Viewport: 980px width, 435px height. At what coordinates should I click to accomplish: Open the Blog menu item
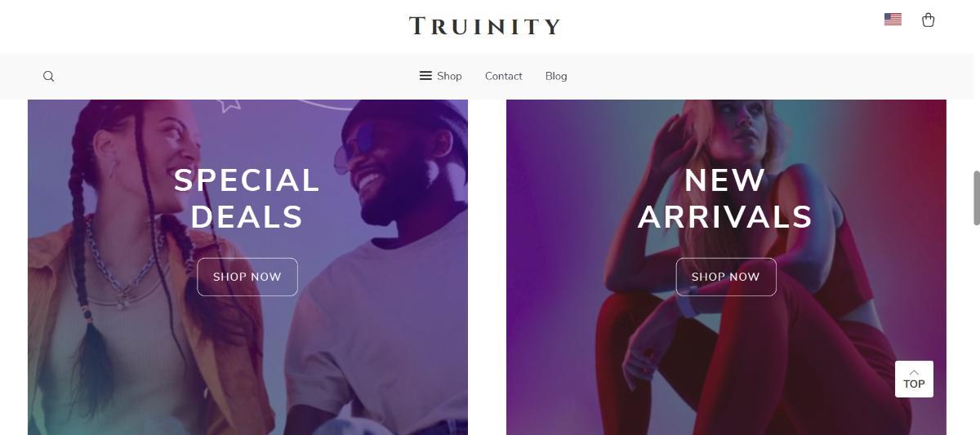click(556, 76)
